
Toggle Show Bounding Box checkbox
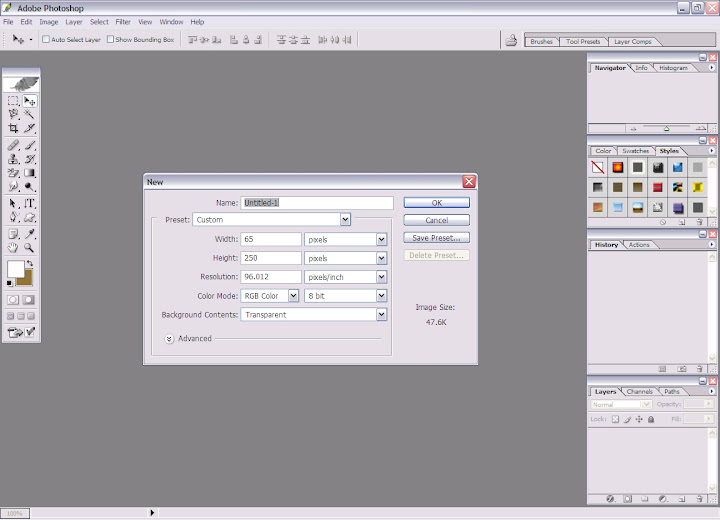pos(111,40)
